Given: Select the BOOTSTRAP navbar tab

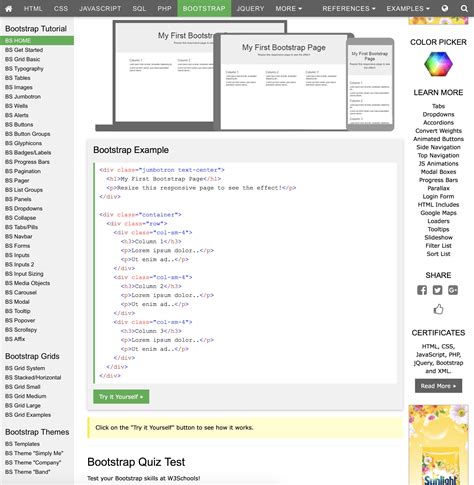Looking at the screenshot, I should (x=204, y=8).
